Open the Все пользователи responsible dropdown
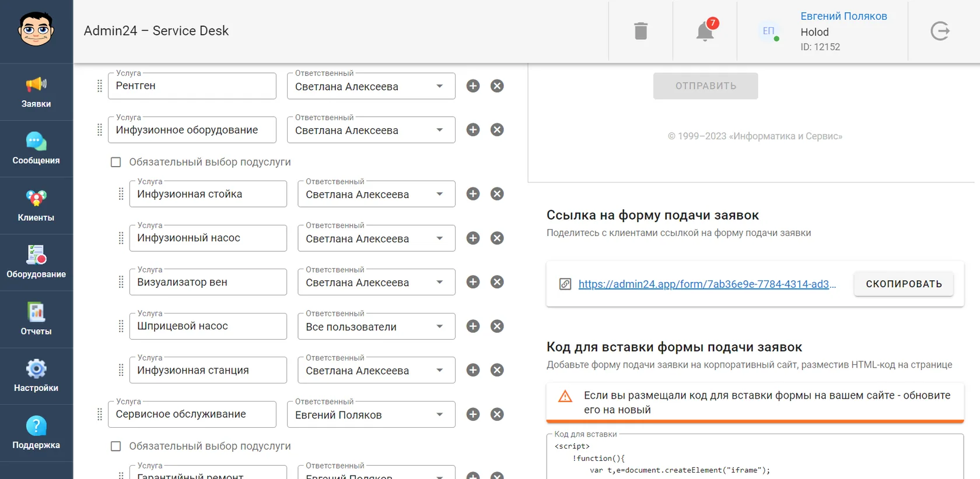The height and width of the screenshot is (479, 980). [376, 326]
